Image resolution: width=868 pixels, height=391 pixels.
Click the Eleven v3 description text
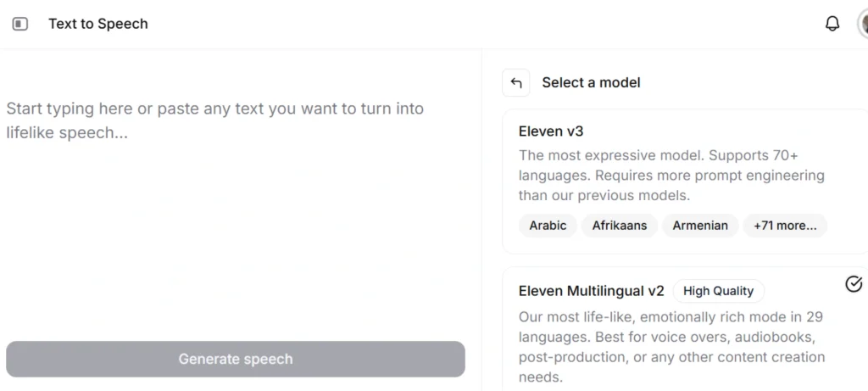pyautogui.click(x=671, y=176)
